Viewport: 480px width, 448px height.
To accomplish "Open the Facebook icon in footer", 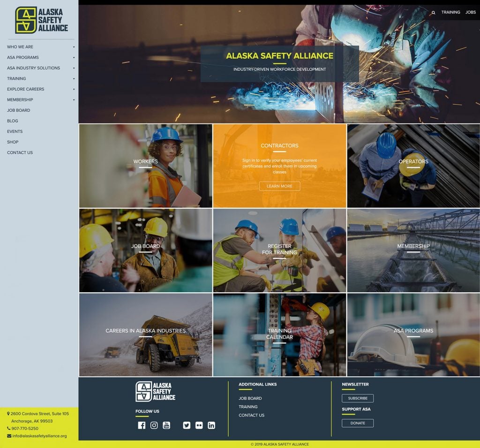I will click(x=142, y=425).
